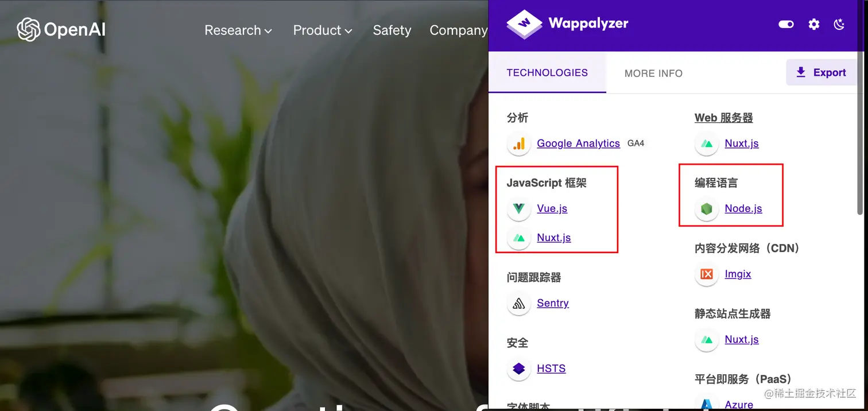The height and width of the screenshot is (411, 868).
Task: Expand the Research menu
Action: pyautogui.click(x=238, y=30)
